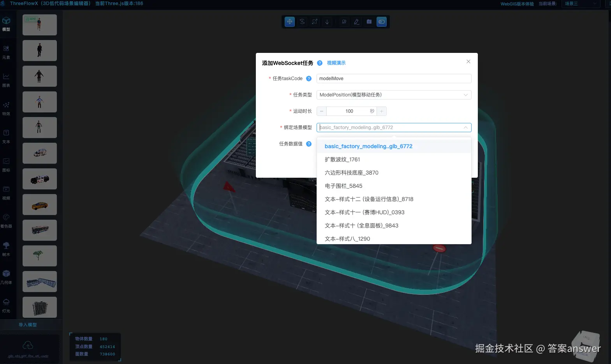The image size is (611, 364).
Task: Click help icon next to 添加WebSocket任务 title
Action: pos(320,63)
